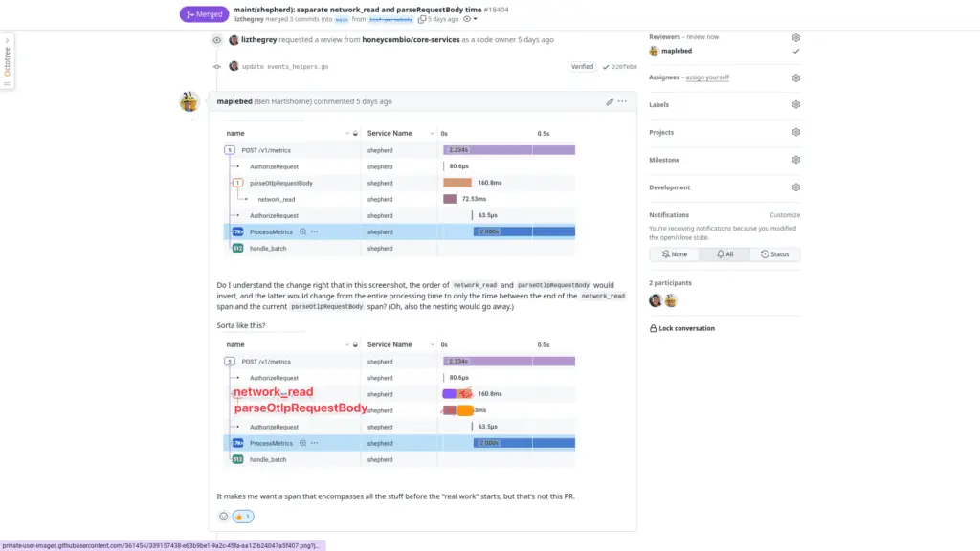This screenshot has width=980, height=551.
Task: Set notifications to None
Action: (674, 254)
